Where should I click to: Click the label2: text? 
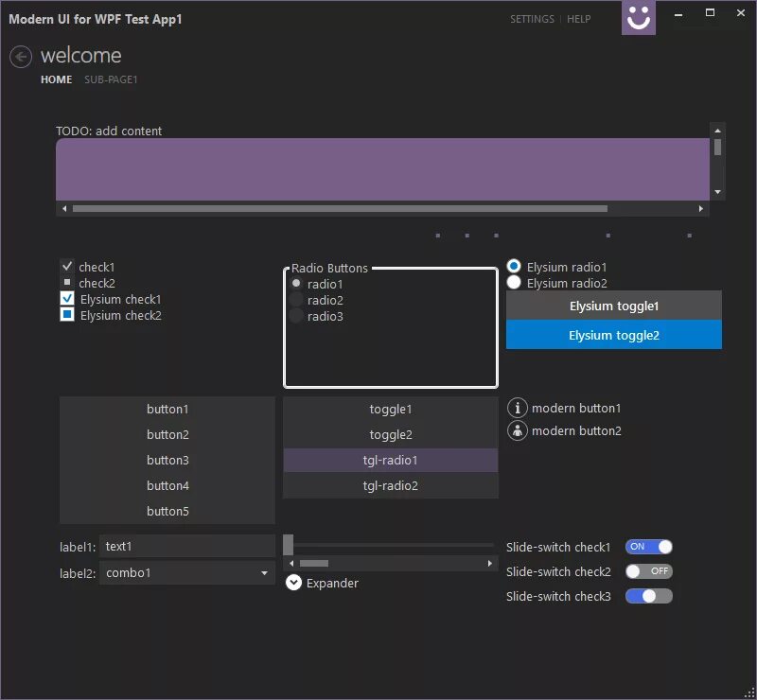pyautogui.click(x=78, y=573)
